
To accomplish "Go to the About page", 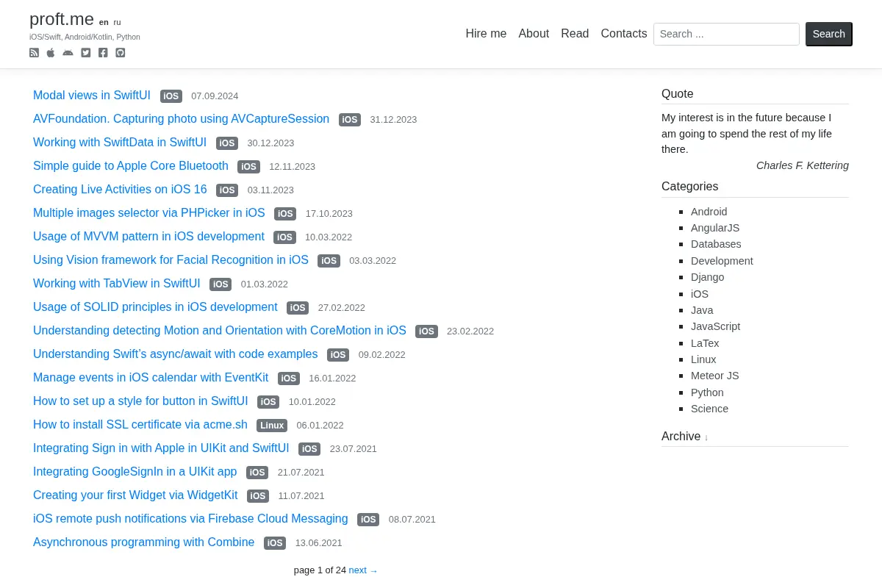I will point(534,34).
